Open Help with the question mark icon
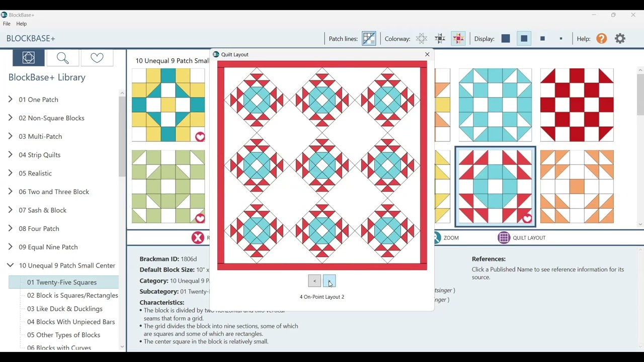The width and height of the screenshot is (644, 362). coord(602,39)
